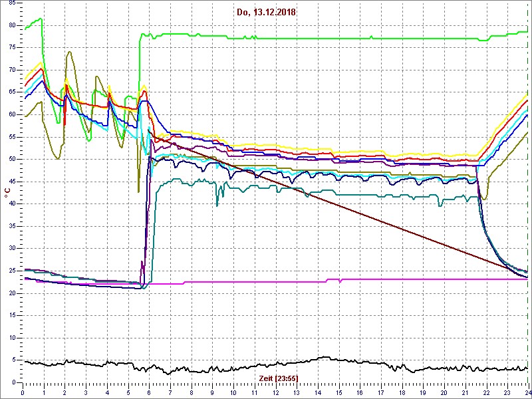The image size is (532, 399).
Task: Click the "25" value on the temperature axis
Action: 12,271
